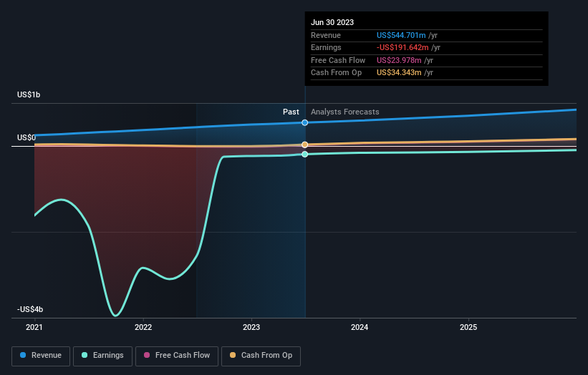Toggle the Cash From Op legend button
This screenshot has width=588, height=375.
click(x=261, y=356)
